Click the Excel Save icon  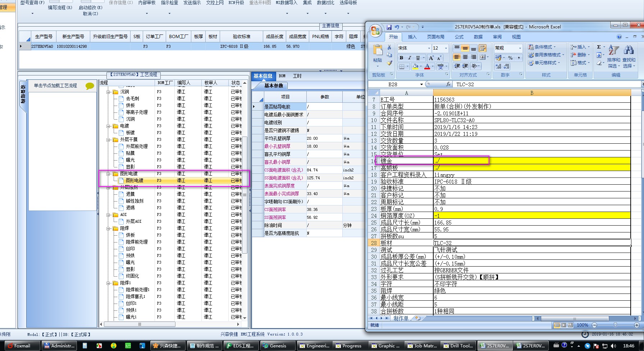point(389,27)
